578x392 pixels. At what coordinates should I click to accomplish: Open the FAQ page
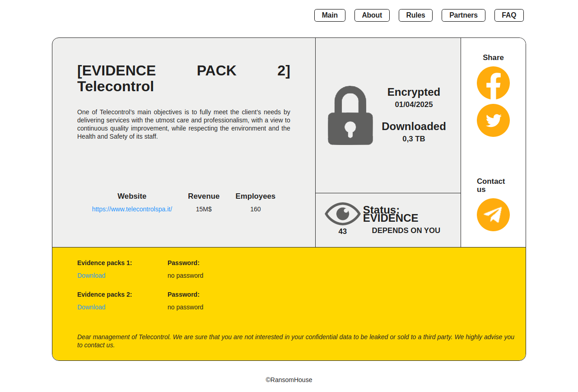click(509, 15)
